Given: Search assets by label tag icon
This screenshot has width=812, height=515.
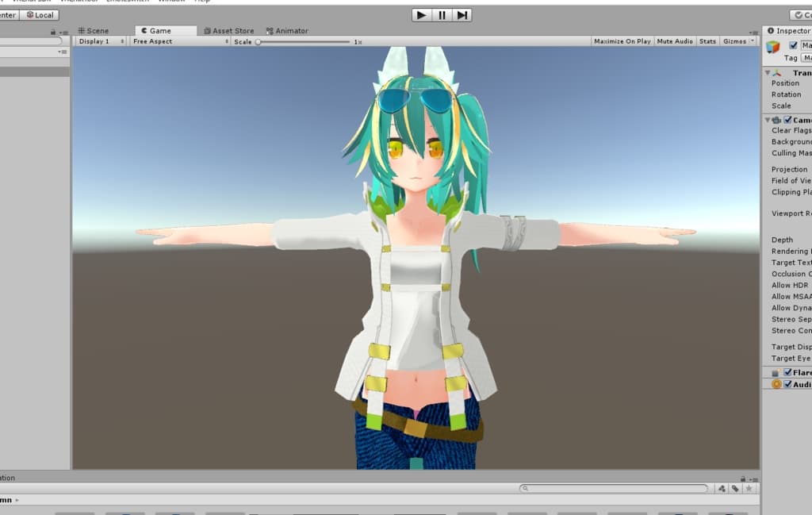Looking at the screenshot, I should point(735,489).
